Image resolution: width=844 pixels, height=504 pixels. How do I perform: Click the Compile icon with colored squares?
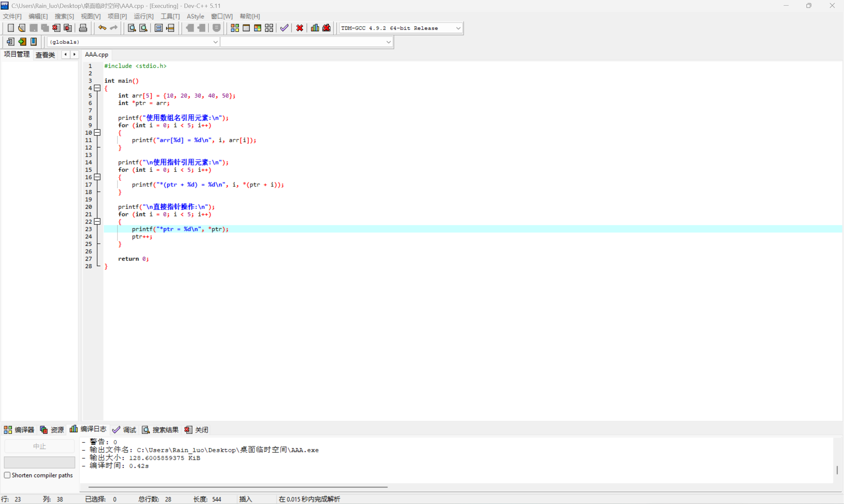pos(235,28)
